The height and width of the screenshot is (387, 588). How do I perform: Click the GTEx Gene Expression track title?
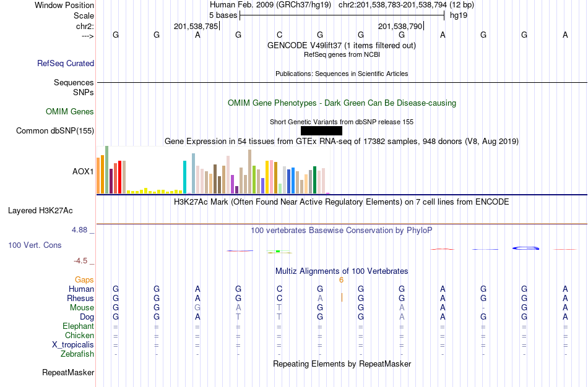pos(342,141)
